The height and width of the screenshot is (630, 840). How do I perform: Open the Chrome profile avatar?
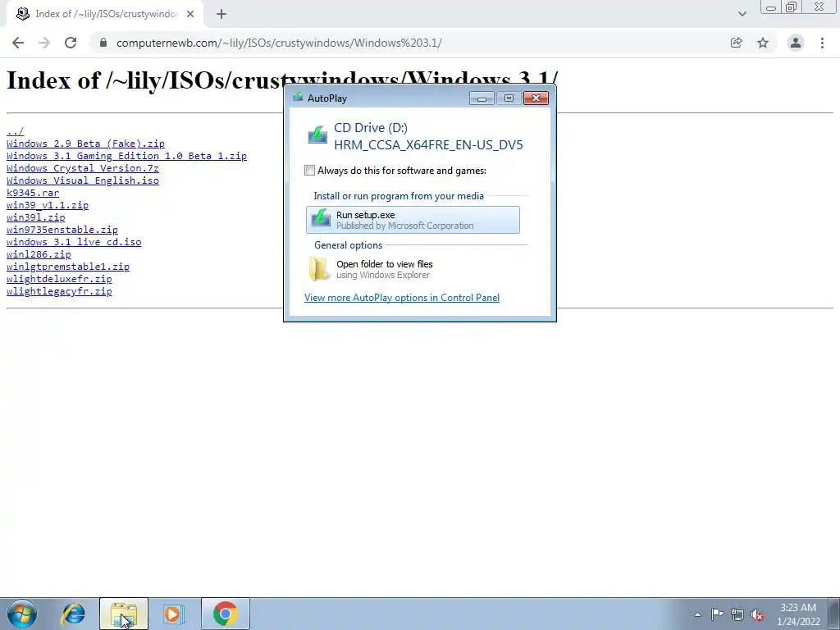(x=796, y=43)
